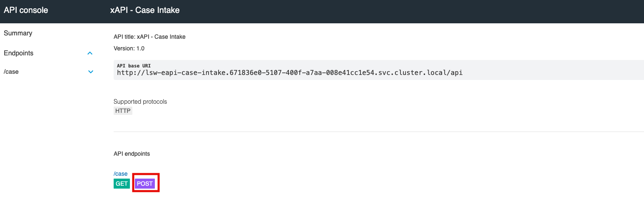
Task: Click the HTTP protocol badge
Action: [123, 111]
